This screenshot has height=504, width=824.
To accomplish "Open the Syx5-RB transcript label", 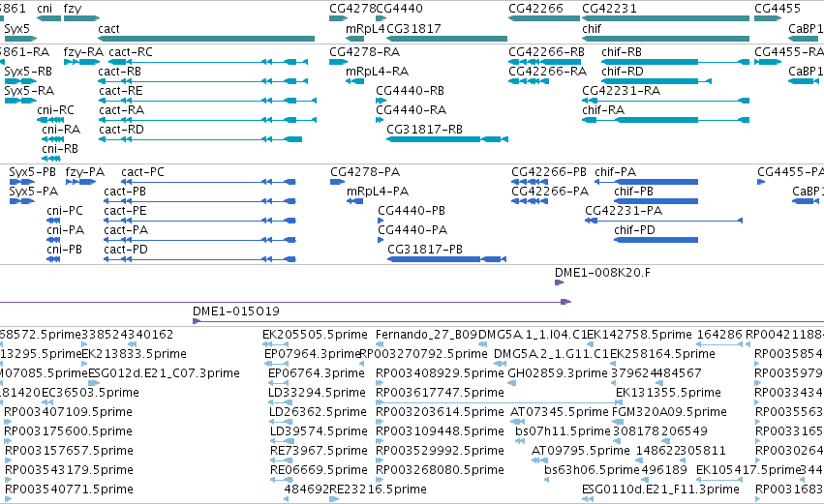I will tap(28, 72).
